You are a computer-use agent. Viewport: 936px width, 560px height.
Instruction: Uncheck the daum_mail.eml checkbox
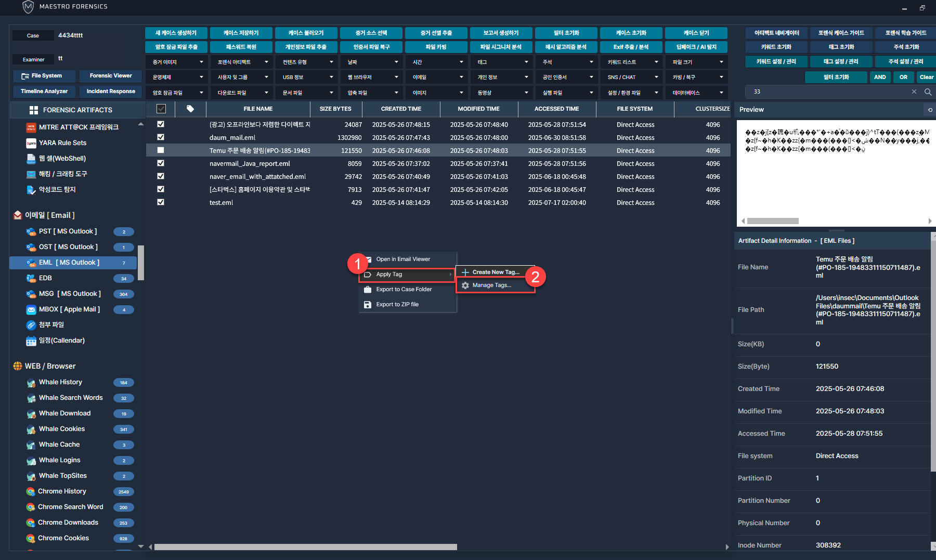pos(161,137)
